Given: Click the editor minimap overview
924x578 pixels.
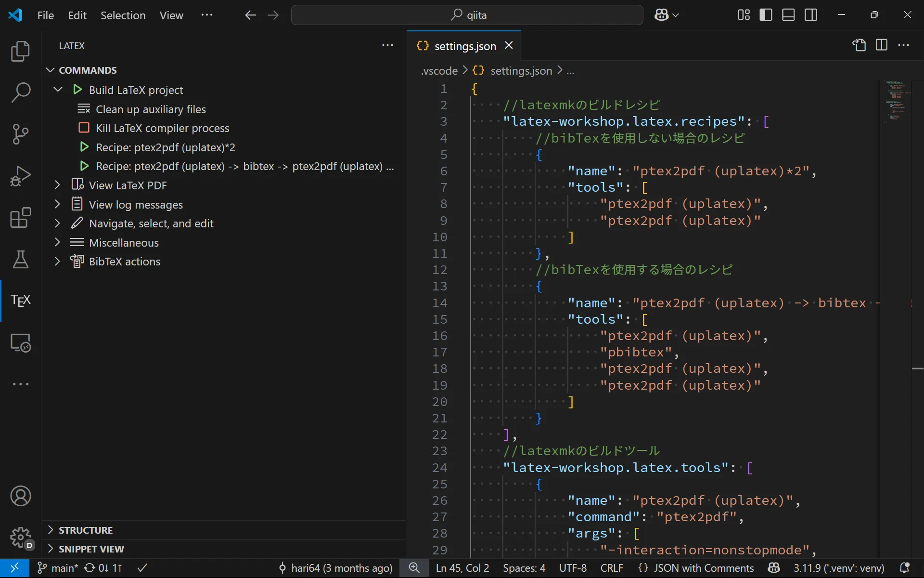Looking at the screenshot, I should pos(895,101).
